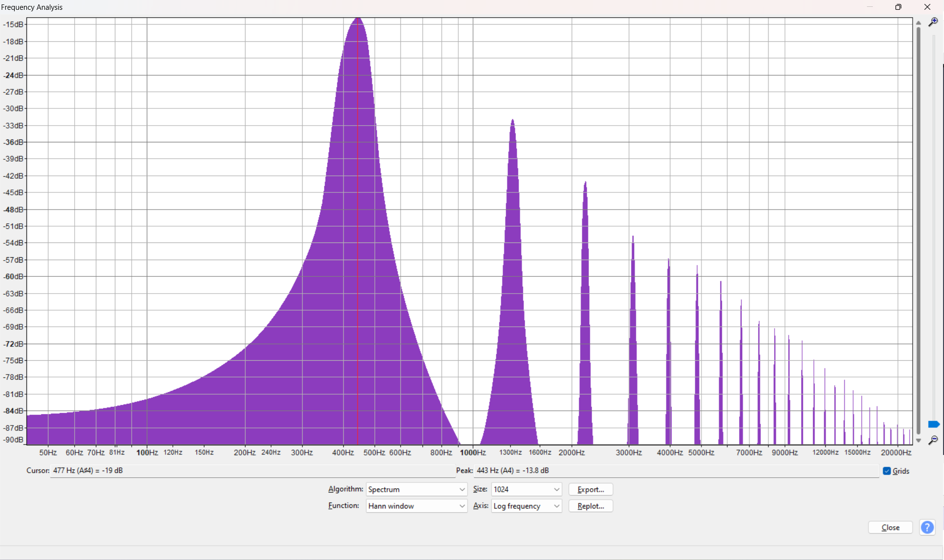Click the scrollbar down arrow
Image resolution: width=944 pixels, height=560 pixels.
[918, 440]
